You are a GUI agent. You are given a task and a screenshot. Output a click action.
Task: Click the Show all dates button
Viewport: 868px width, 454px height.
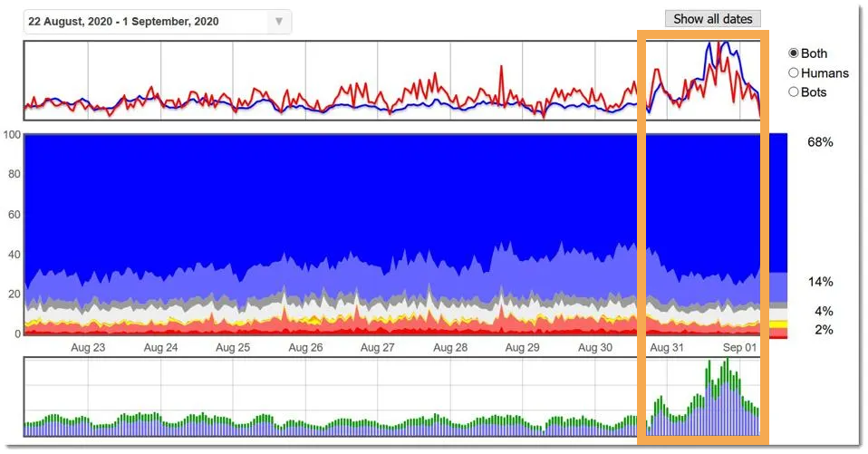click(712, 19)
